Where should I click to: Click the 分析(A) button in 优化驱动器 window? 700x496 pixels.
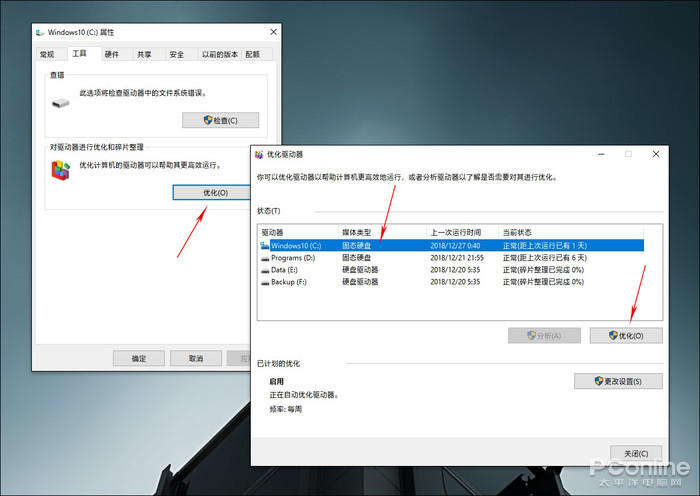pyautogui.click(x=544, y=335)
